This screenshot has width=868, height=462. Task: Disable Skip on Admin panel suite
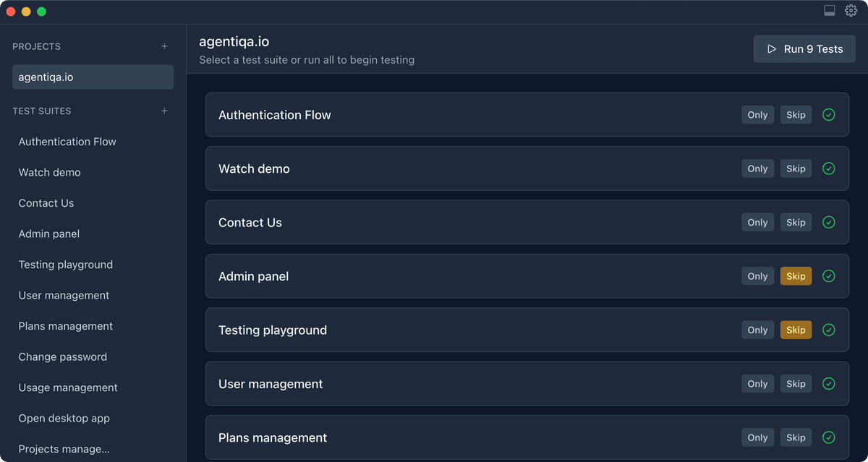(x=796, y=276)
